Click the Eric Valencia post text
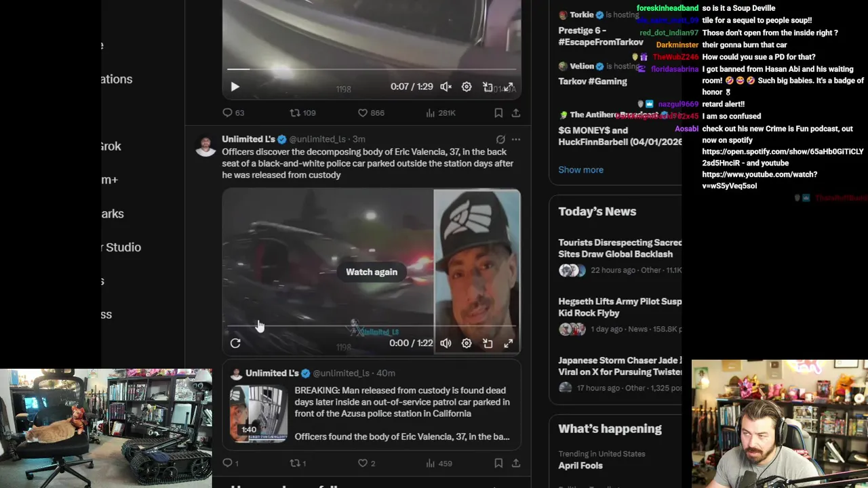 pyautogui.click(x=368, y=163)
